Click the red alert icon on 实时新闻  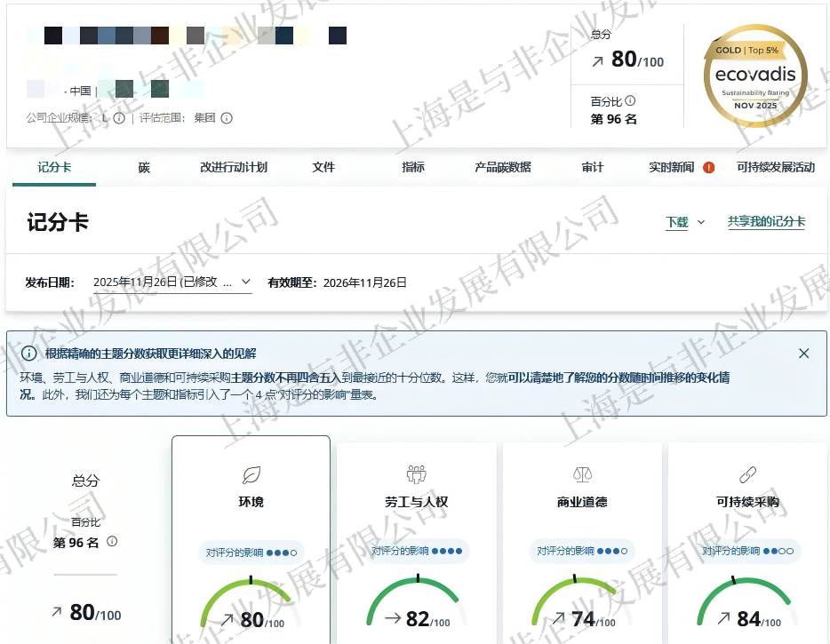pos(708,167)
